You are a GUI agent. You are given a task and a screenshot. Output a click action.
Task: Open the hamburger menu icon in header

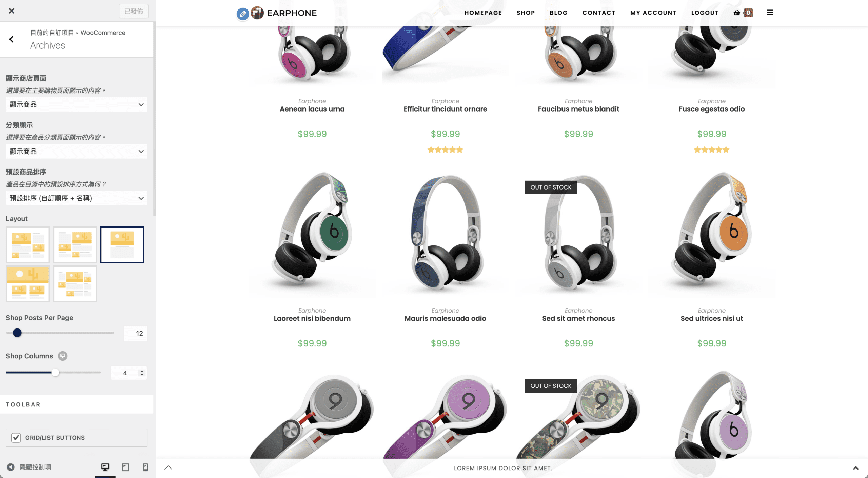[770, 13]
